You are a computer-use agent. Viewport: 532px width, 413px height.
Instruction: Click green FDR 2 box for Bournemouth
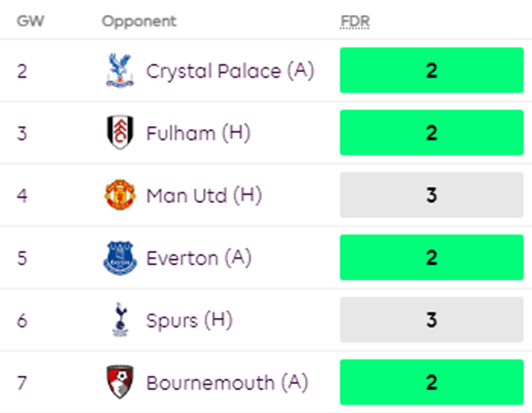pyautogui.click(x=432, y=382)
